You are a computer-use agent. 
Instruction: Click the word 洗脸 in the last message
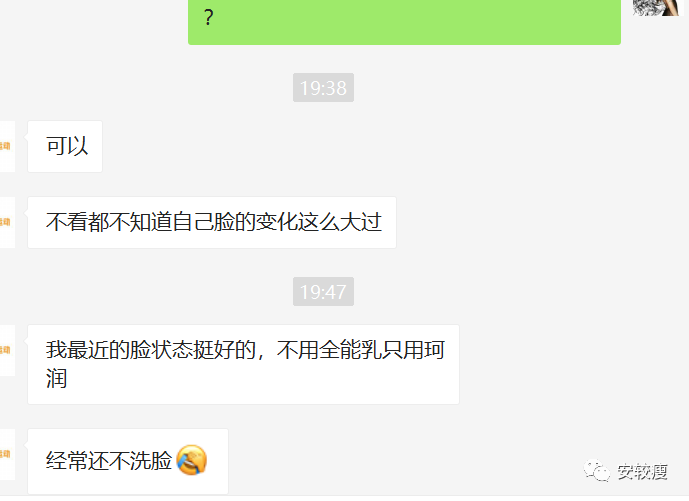tap(151, 461)
